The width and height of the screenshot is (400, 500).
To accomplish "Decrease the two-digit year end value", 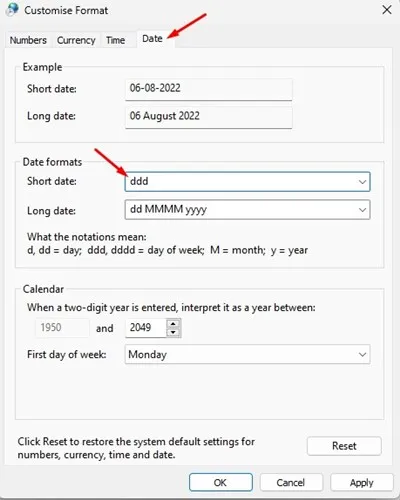I will point(173,332).
